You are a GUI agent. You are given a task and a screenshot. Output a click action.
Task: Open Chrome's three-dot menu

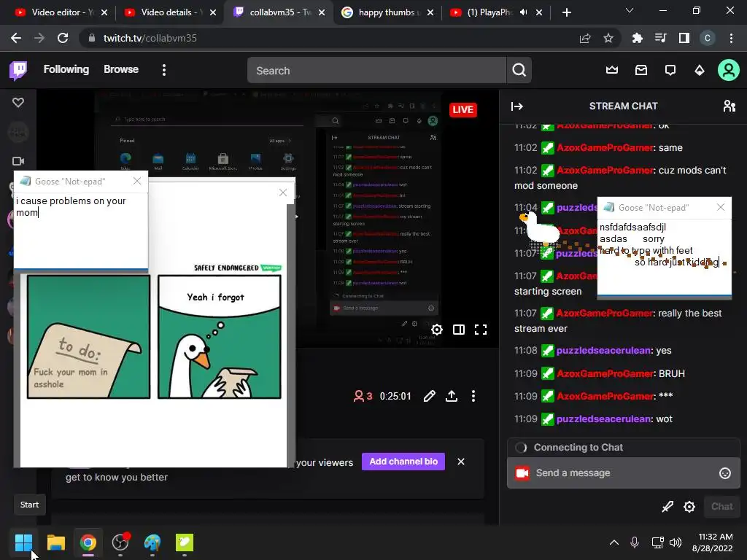731,38
